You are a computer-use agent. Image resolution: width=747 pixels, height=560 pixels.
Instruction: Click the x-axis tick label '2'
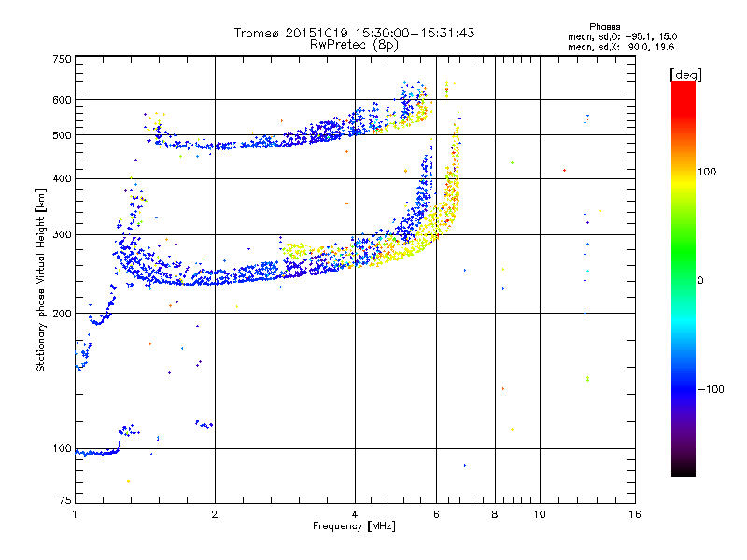(x=215, y=514)
